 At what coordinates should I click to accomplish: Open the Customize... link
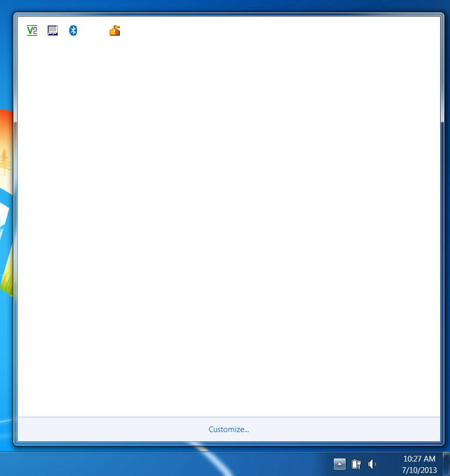pyautogui.click(x=229, y=429)
